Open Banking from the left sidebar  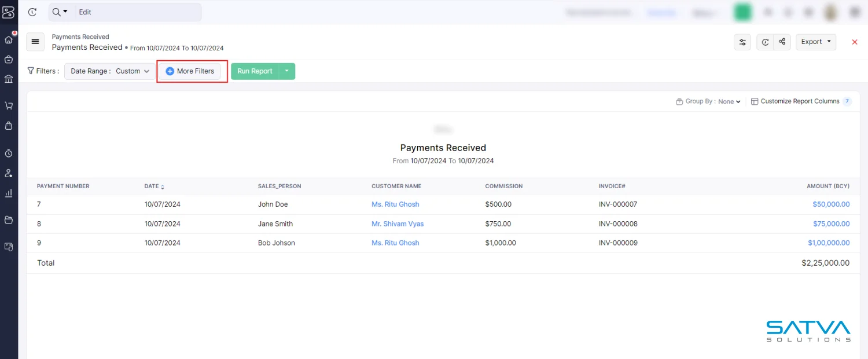[9, 79]
